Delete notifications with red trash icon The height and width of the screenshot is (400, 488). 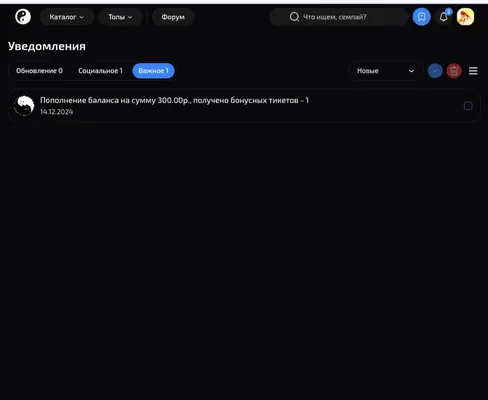(454, 71)
